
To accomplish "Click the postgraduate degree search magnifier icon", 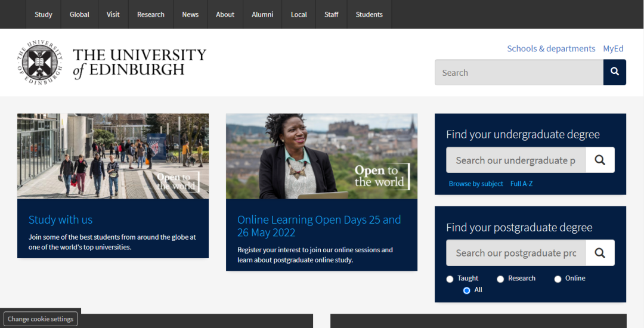I will (600, 253).
